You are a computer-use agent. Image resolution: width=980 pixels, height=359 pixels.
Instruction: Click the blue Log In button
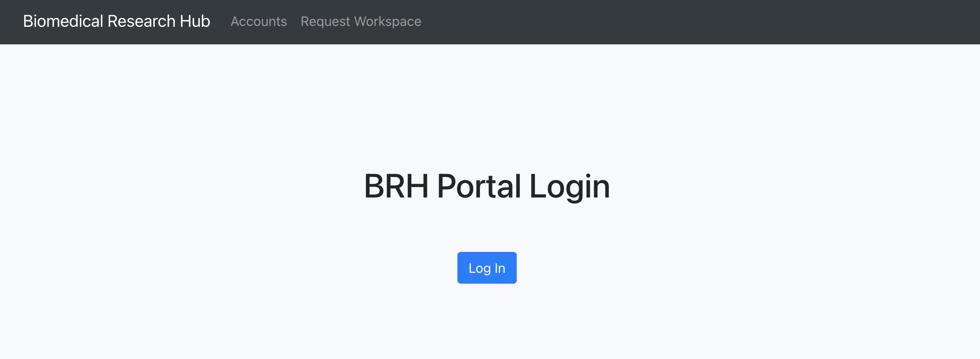click(487, 268)
